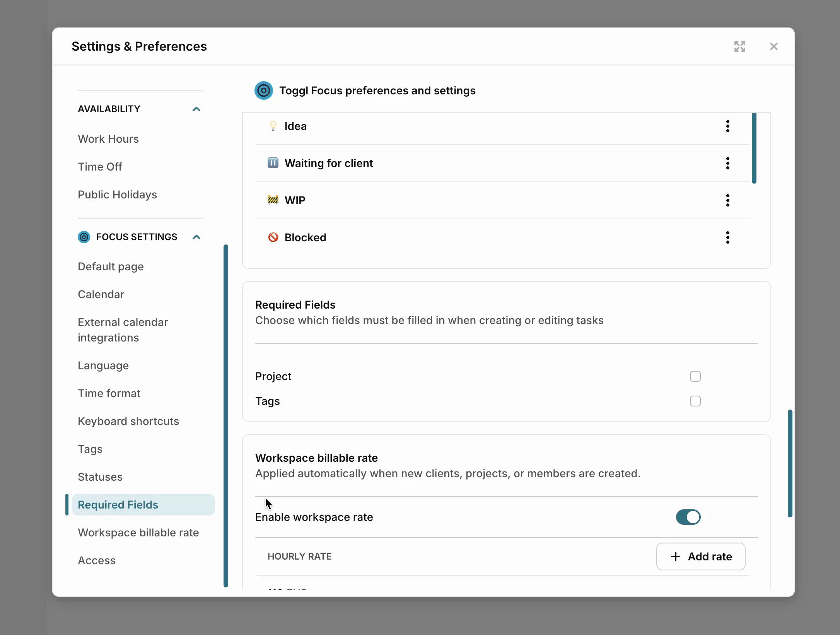Click the Add rate button
Viewport: 840px width, 635px height.
(700, 556)
